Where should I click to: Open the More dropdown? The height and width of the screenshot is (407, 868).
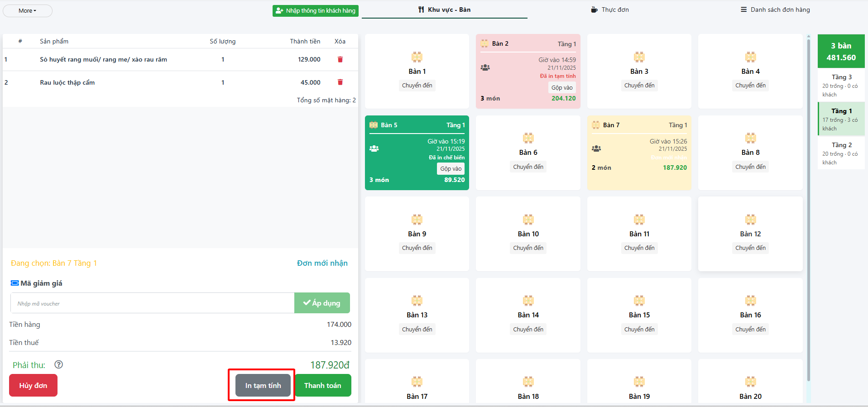click(27, 10)
